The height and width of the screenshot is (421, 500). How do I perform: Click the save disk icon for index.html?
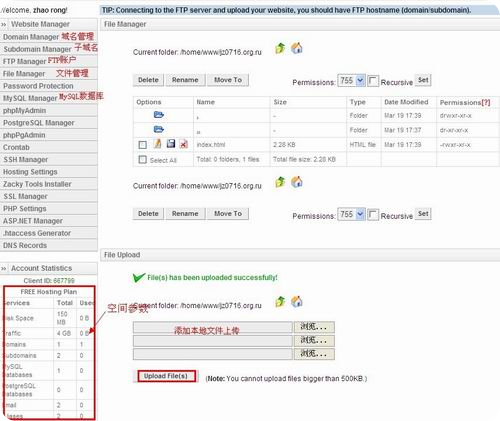pos(171,144)
